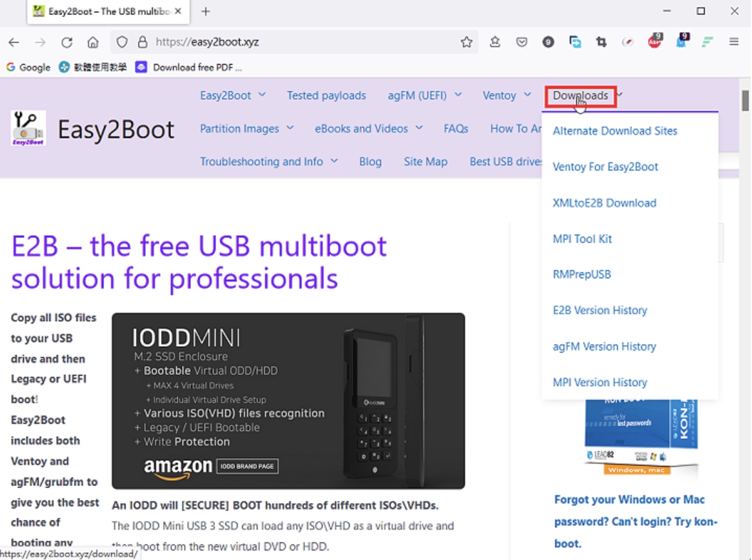
Task: Open a new browser tab
Action: click(206, 12)
